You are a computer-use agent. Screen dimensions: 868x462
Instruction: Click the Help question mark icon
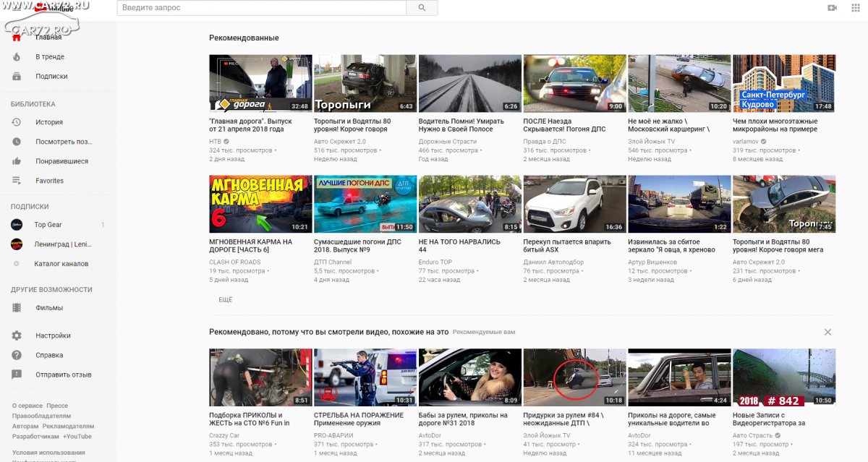(x=17, y=355)
